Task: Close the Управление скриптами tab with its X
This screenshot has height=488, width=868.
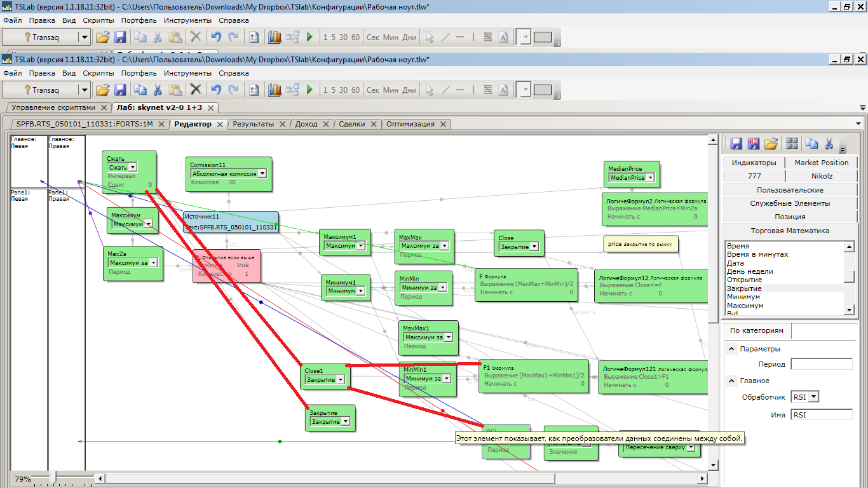Action: tap(104, 108)
